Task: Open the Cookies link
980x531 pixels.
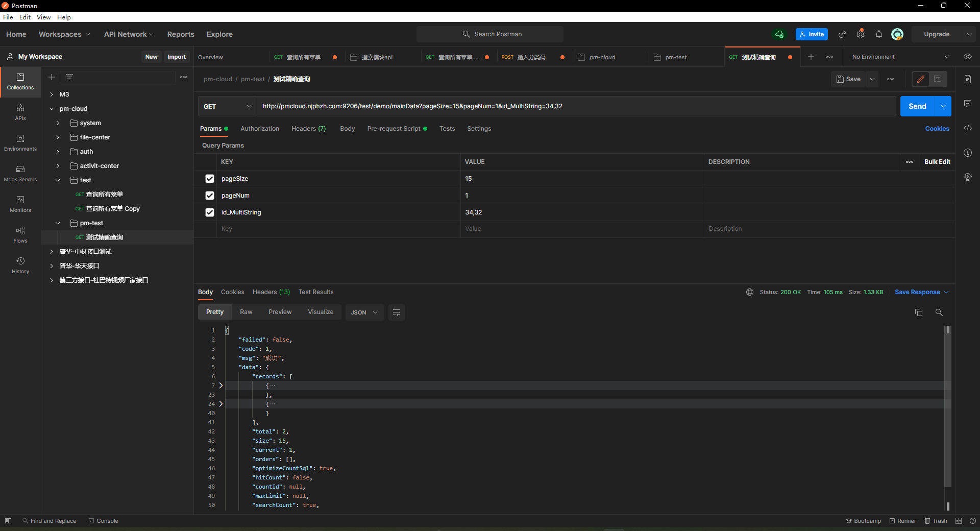Action: 937,129
